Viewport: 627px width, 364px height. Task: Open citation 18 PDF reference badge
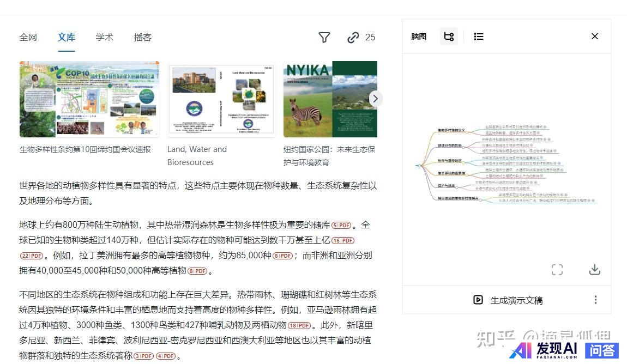pyautogui.click(x=299, y=325)
